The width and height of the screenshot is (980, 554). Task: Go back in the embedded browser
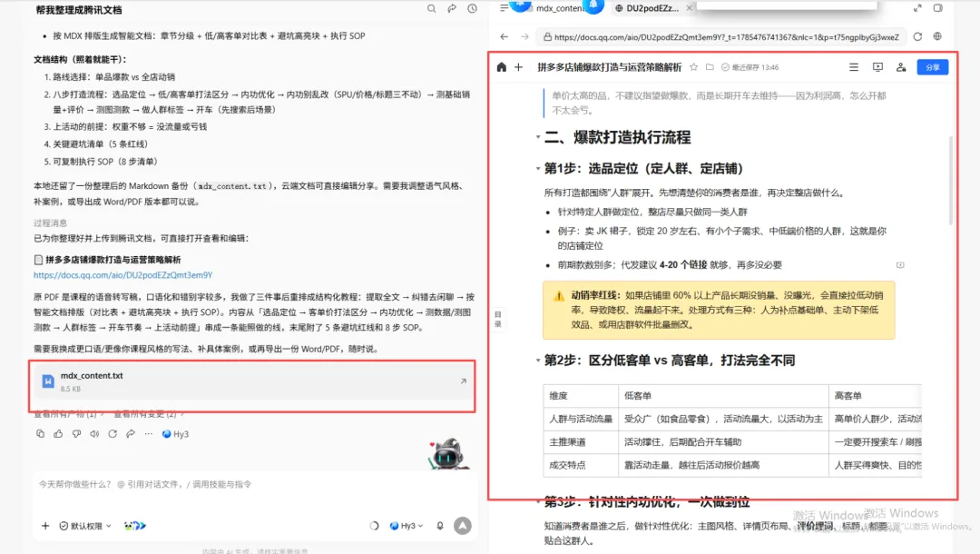(504, 37)
